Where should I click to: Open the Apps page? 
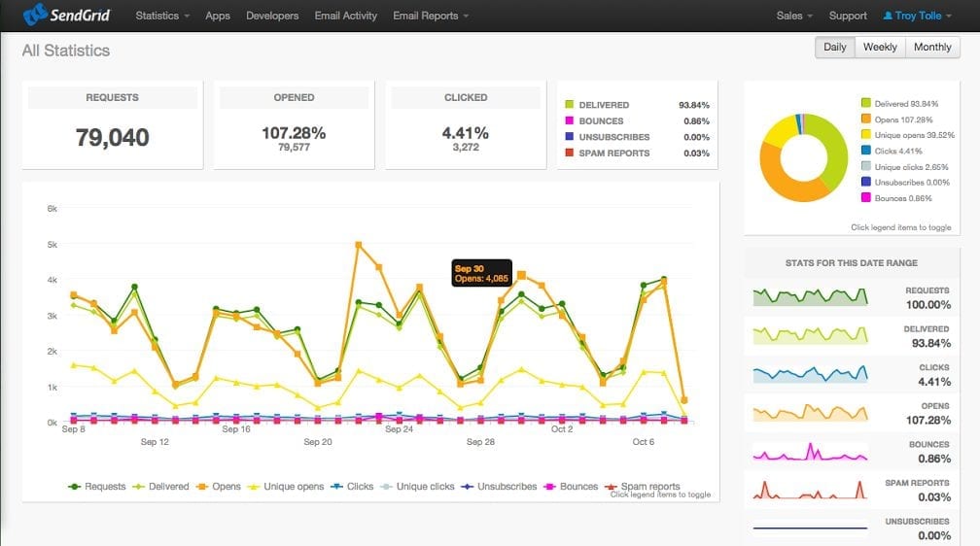[218, 16]
